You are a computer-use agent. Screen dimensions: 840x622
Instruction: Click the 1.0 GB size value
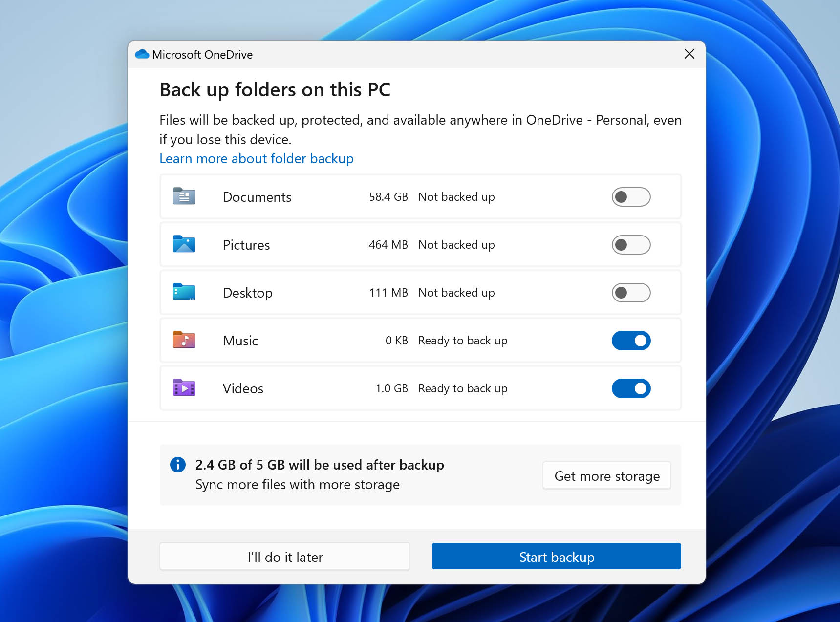coord(392,388)
